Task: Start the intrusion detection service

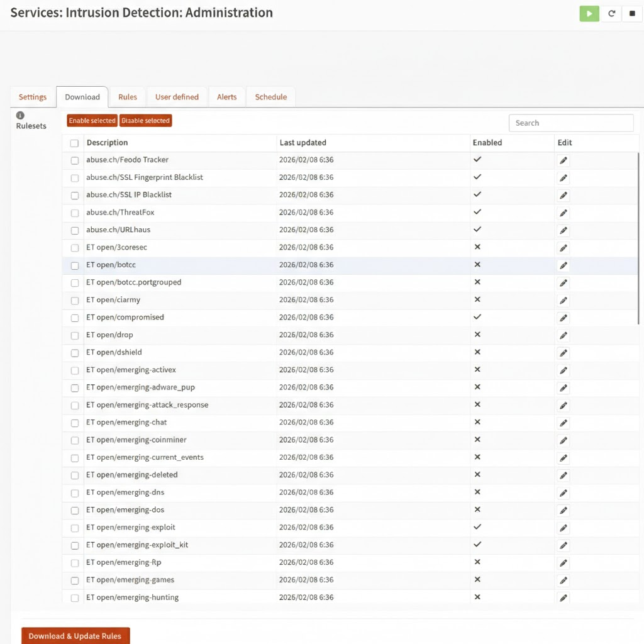Action: pos(589,13)
